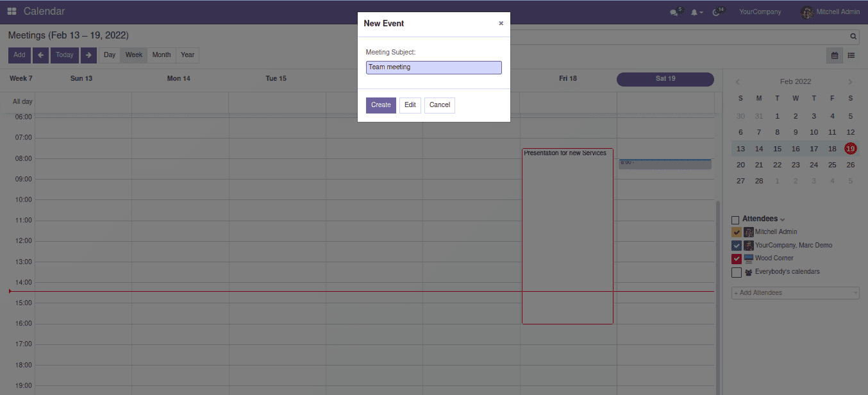
Task: Switch to Month view tab
Action: click(162, 55)
